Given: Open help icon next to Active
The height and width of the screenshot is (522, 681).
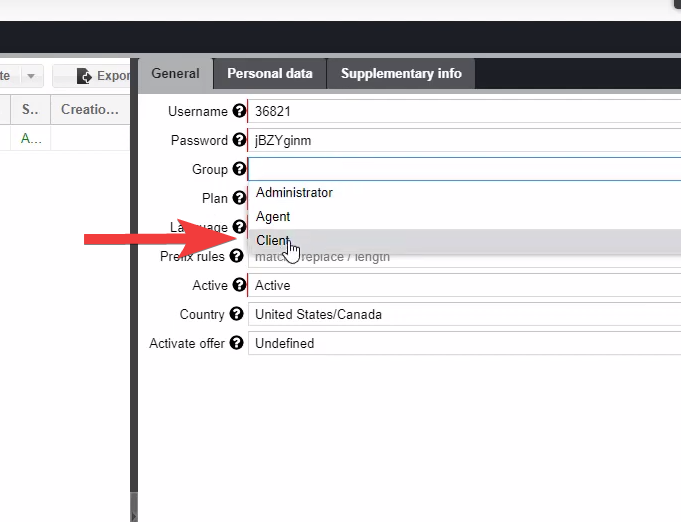Looking at the screenshot, I should [x=239, y=285].
